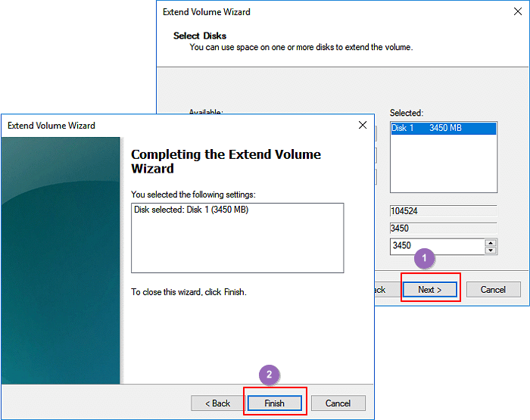
Task: Close the Select Disks wizard window
Action: (x=518, y=12)
